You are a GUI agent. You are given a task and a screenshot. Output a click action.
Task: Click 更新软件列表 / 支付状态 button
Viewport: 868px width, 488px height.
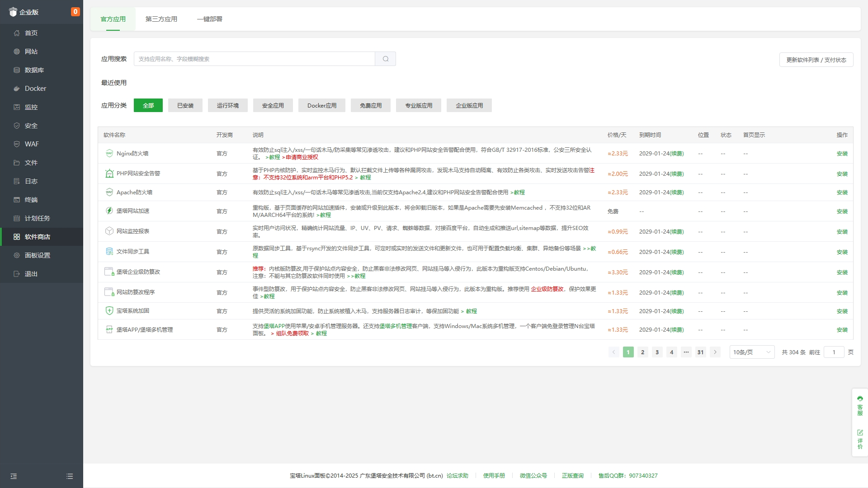816,60
